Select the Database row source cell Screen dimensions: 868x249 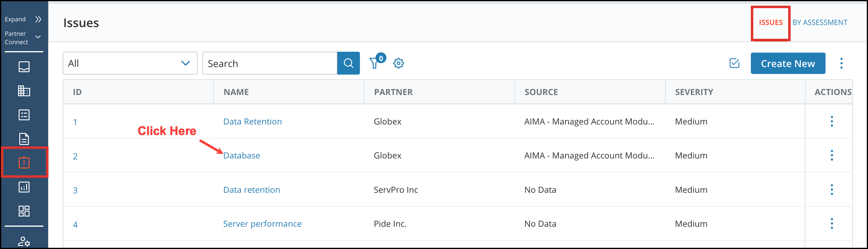589,155
